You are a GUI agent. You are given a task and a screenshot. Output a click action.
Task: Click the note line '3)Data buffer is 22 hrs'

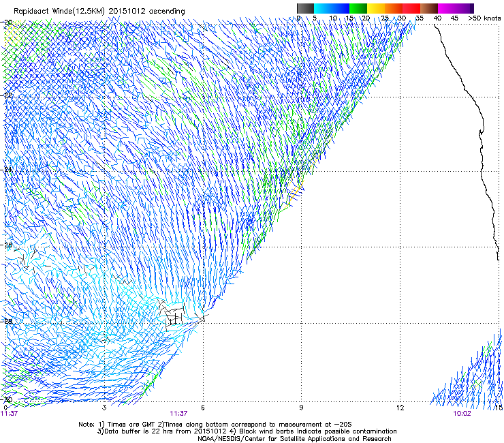click(x=247, y=431)
